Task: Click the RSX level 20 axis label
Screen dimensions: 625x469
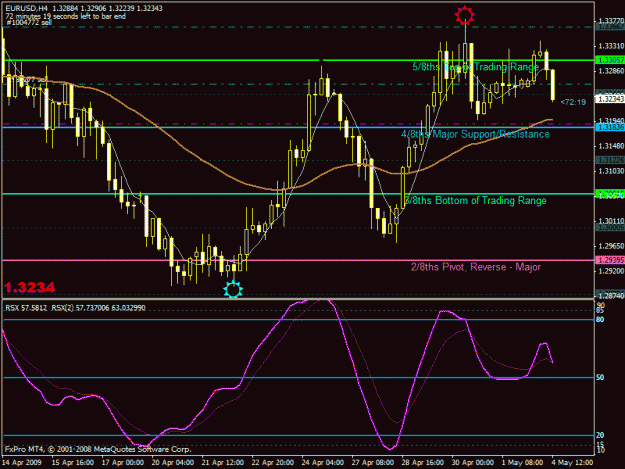Action: [600, 435]
